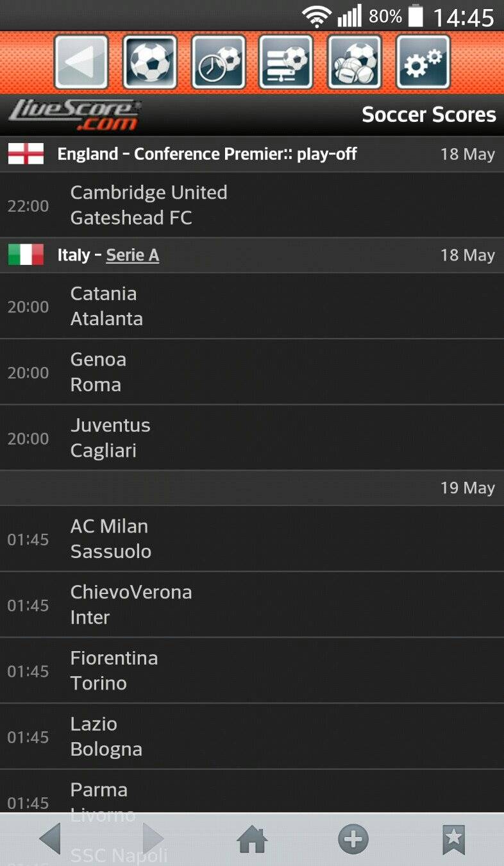Viewport: 504px width, 866px height.
Task: Open live matches via the clock-and-ball icon
Action: pyautogui.click(x=219, y=62)
